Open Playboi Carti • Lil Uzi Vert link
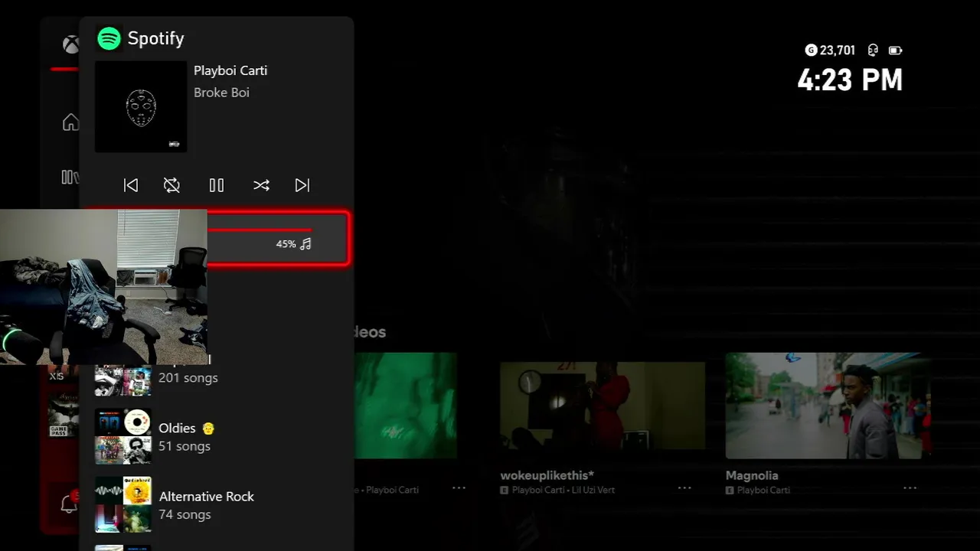Screen dimensions: 980x551 point(563,490)
